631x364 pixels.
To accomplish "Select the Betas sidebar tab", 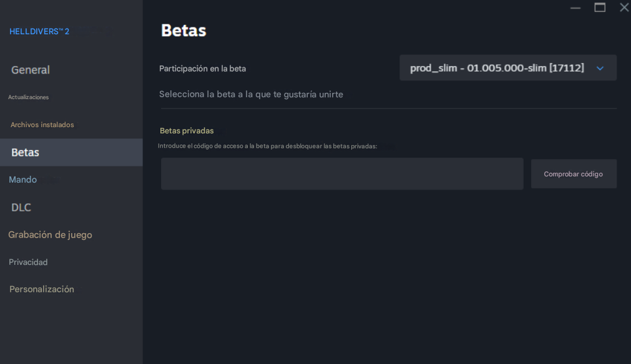I will coord(26,152).
